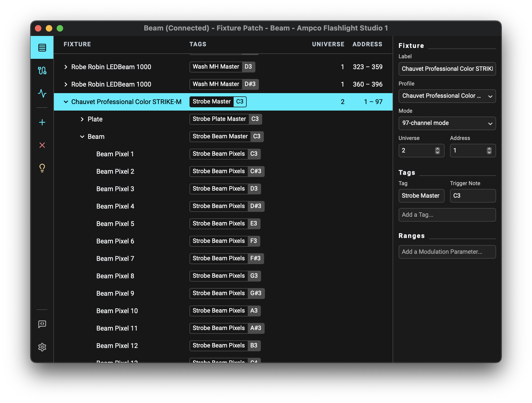
Task: Click the TAGS column header
Action: (198, 44)
